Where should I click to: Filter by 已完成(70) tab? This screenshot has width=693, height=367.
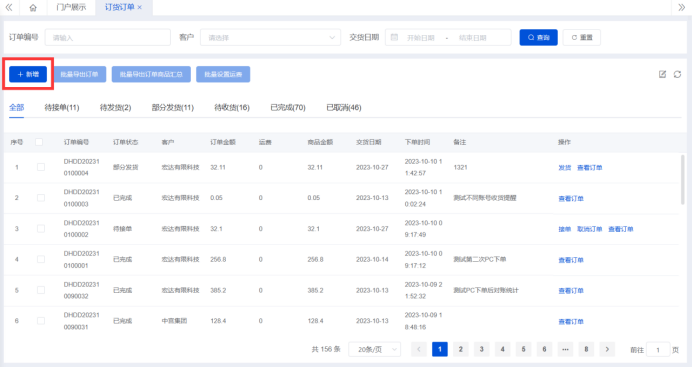pyautogui.click(x=288, y=107)
